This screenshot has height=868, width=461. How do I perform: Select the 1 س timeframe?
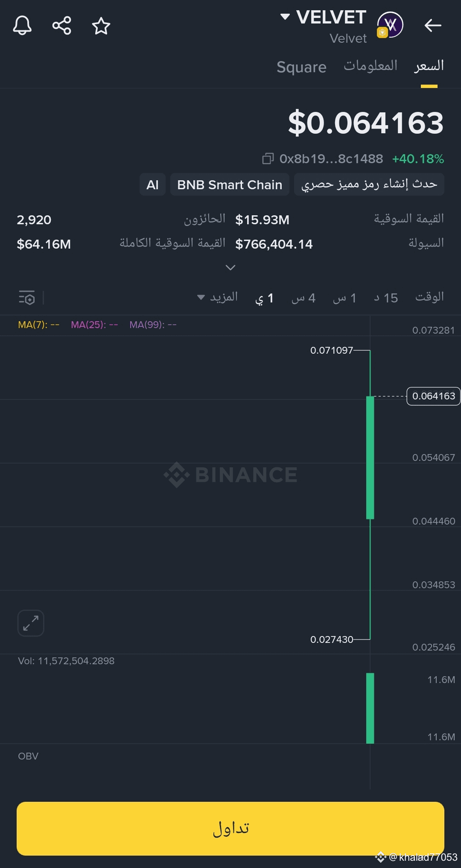[x=344, y=298]
